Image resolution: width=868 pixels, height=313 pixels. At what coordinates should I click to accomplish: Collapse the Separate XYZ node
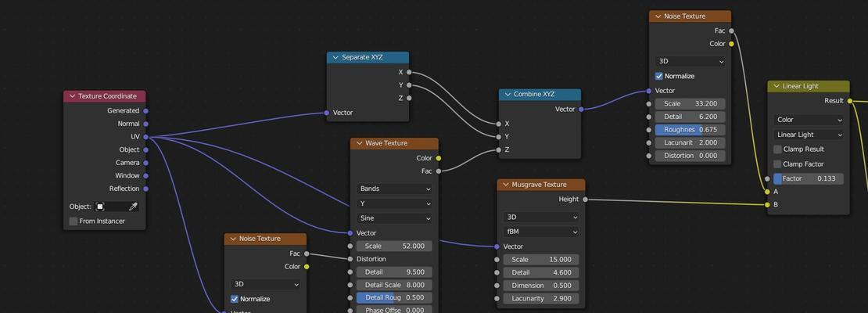point(335,57)
